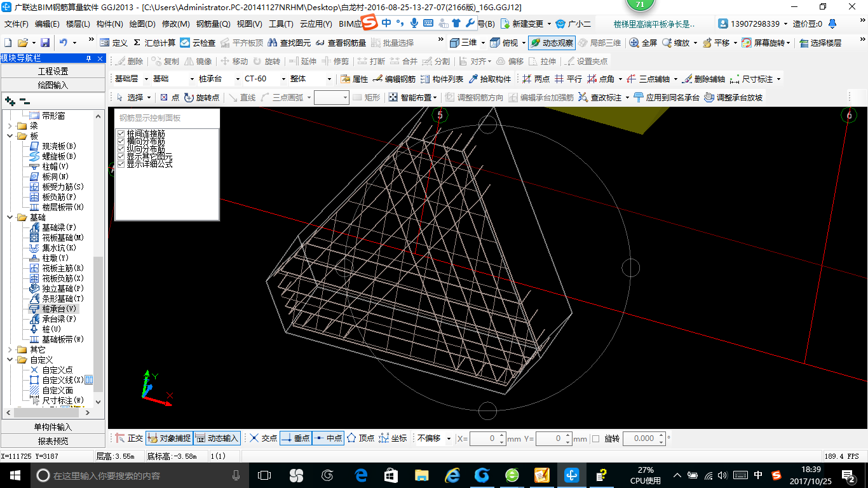Click 应用到同名承台 apply tool
The image size is (868, 488).
(x=667, y=97)
